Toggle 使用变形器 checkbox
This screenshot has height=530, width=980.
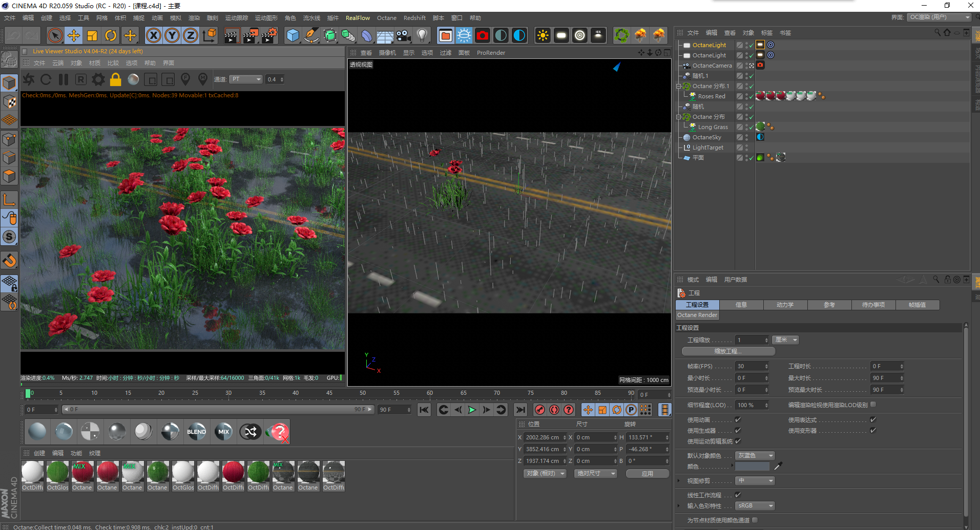[x=873, y=430]
